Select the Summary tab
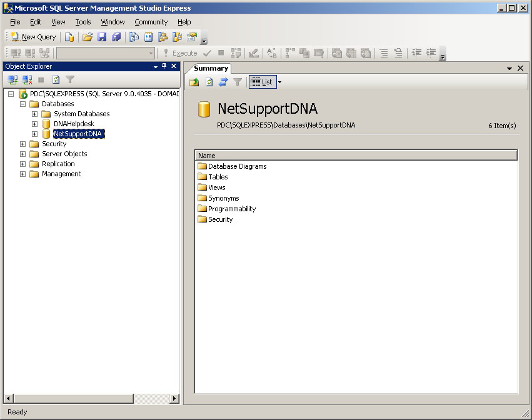This screenshot has height=420, width=532. click(211, 68)
